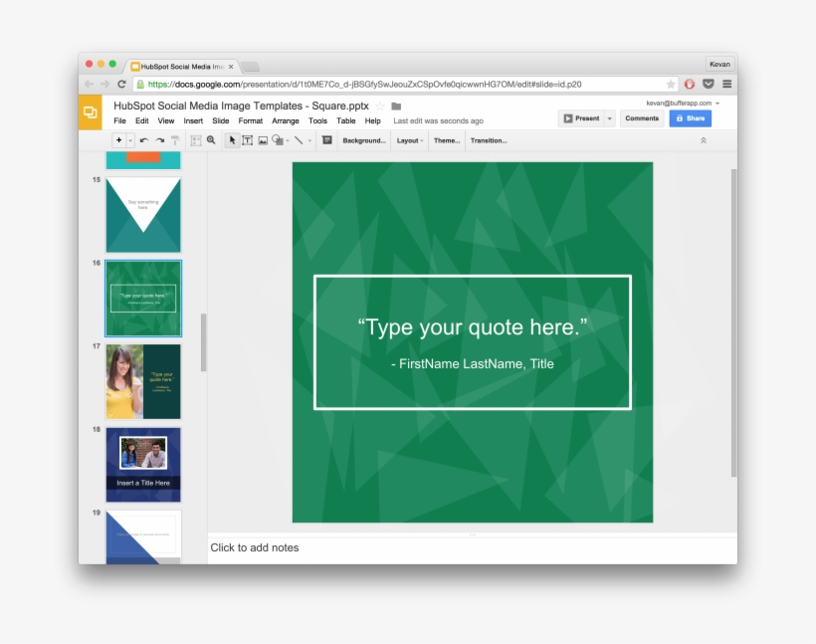Open the Present button dropdown arrow
This screenshot has width=816, height=644.
point(610,118)
